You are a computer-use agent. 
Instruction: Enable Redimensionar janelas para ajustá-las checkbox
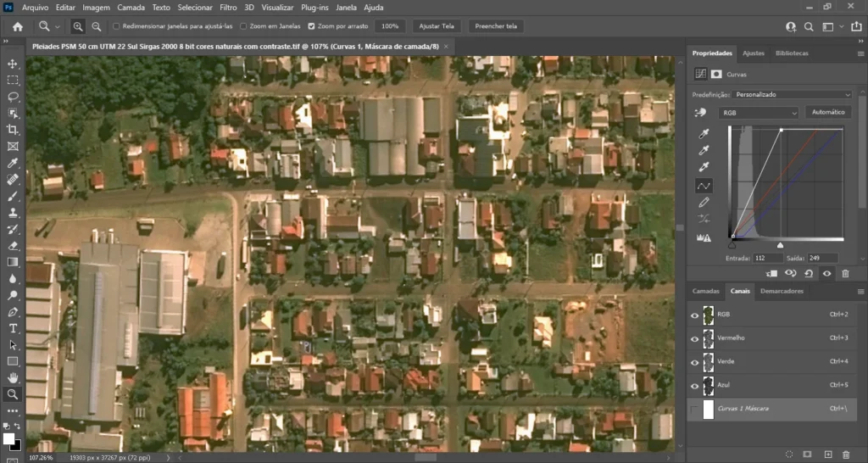point(116,26)
